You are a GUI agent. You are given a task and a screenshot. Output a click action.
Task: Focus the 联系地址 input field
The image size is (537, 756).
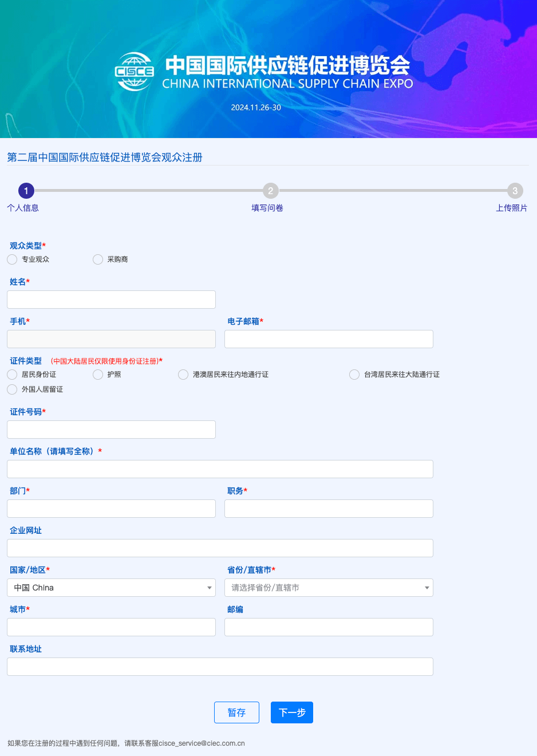point(220,667)
